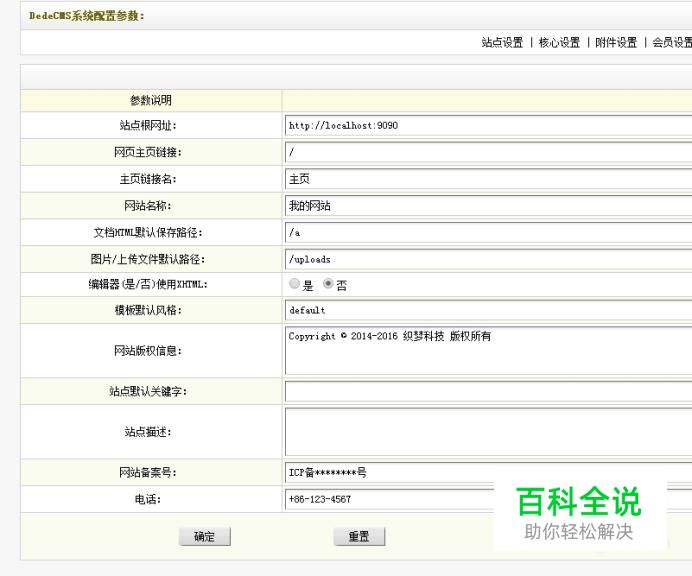
Task: Click the DedeCMS系统配置参数 heading
Action: [x=86, y=16]
